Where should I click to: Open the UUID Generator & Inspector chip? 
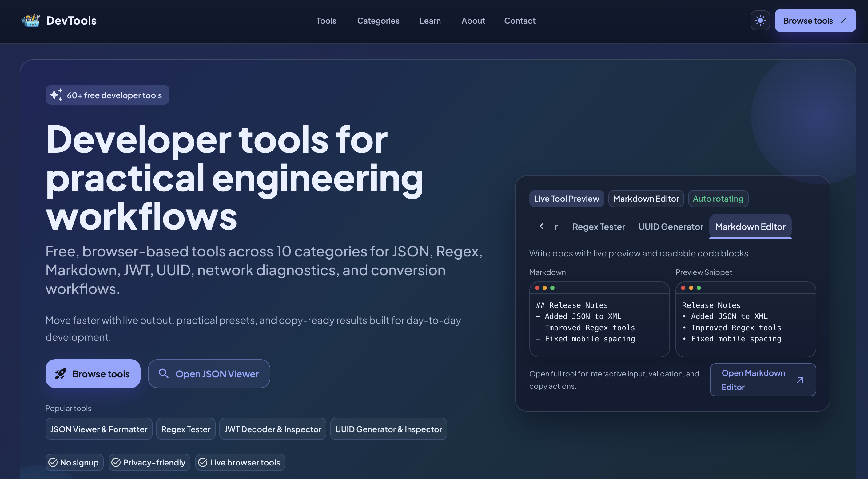[388, 429]
